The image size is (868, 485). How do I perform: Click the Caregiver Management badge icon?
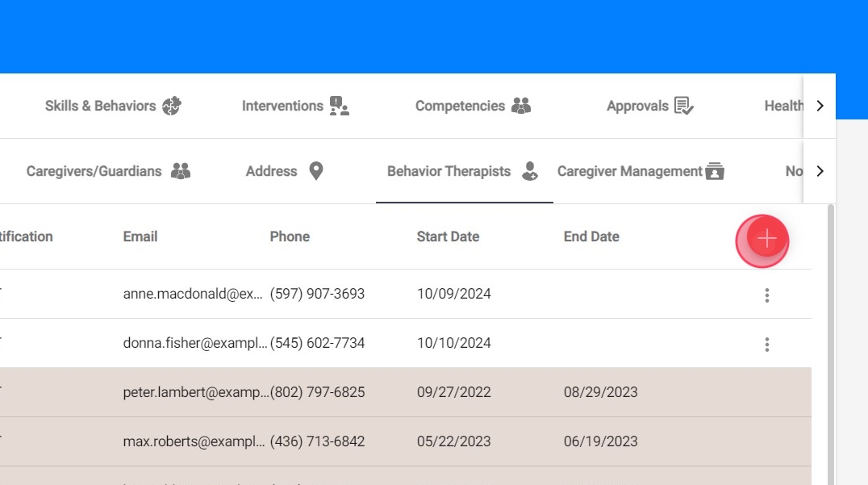(x=715, y=171)
